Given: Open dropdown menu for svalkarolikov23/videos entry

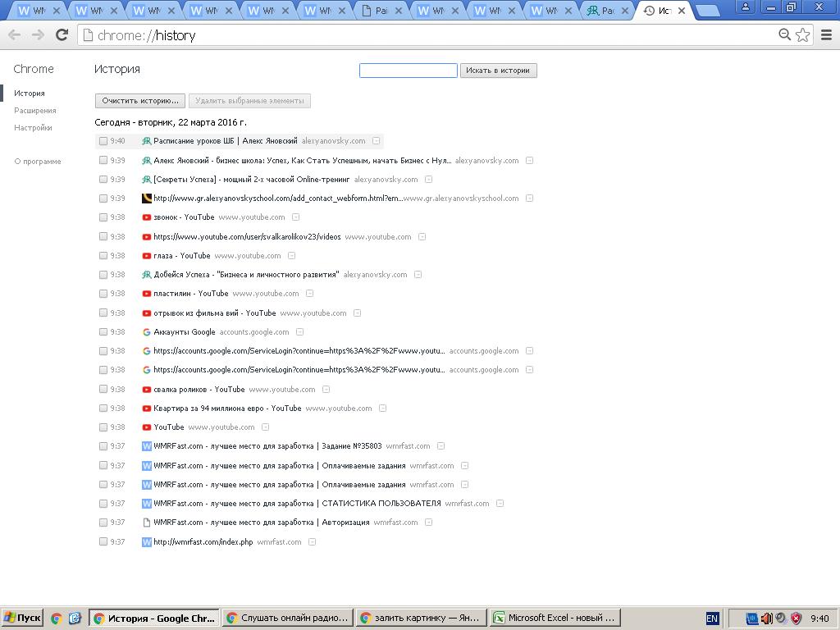Looking at the screenshot, I should [x=422, y=236].
